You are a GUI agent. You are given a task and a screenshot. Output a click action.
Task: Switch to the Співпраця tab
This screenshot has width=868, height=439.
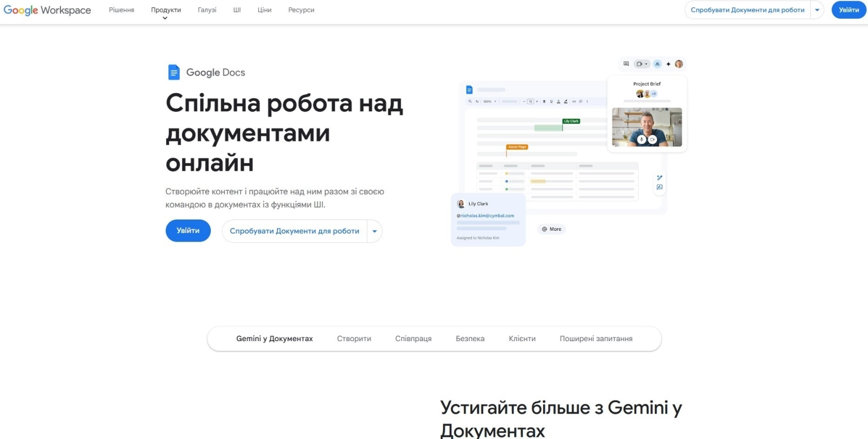413,339
